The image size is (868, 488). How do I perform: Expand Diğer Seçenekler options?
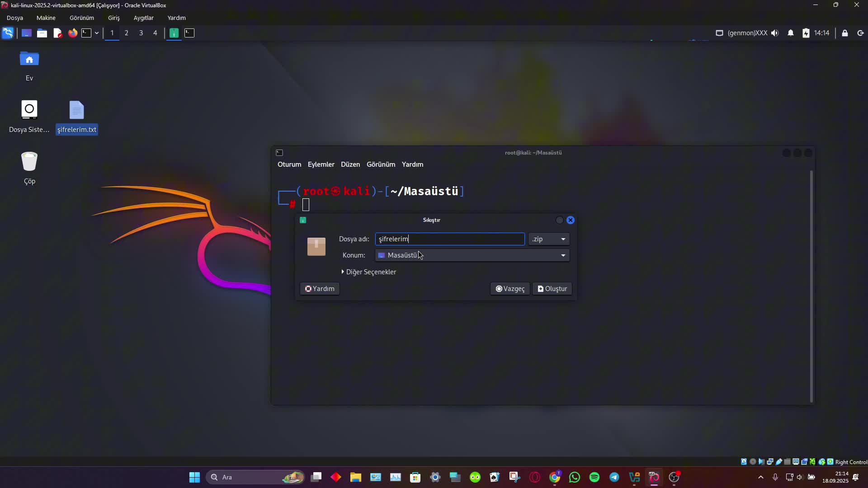point(369,272)
